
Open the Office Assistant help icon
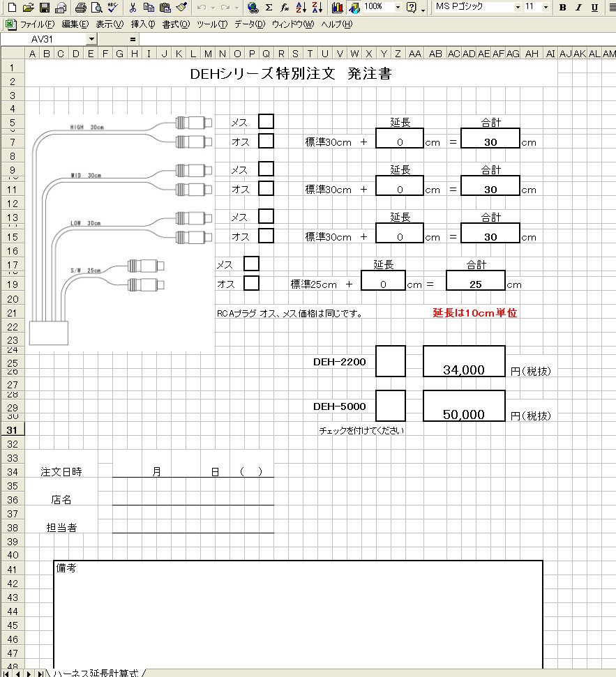[412, 7]
